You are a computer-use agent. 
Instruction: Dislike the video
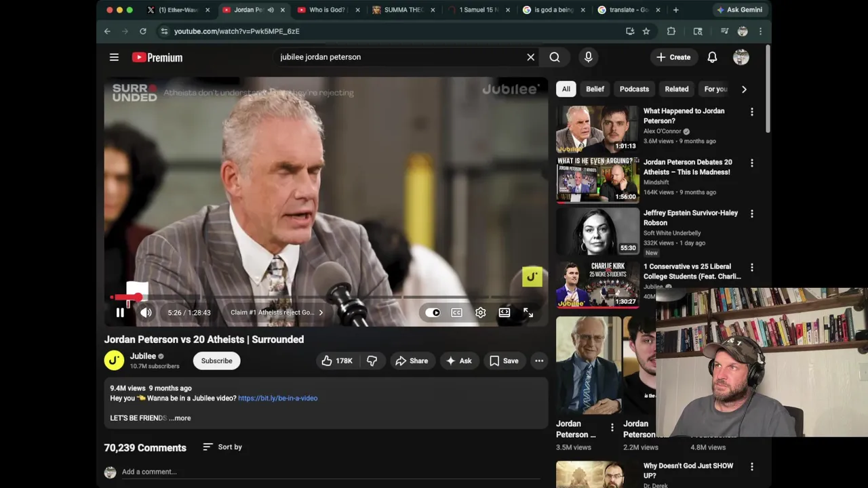[372, 361]
